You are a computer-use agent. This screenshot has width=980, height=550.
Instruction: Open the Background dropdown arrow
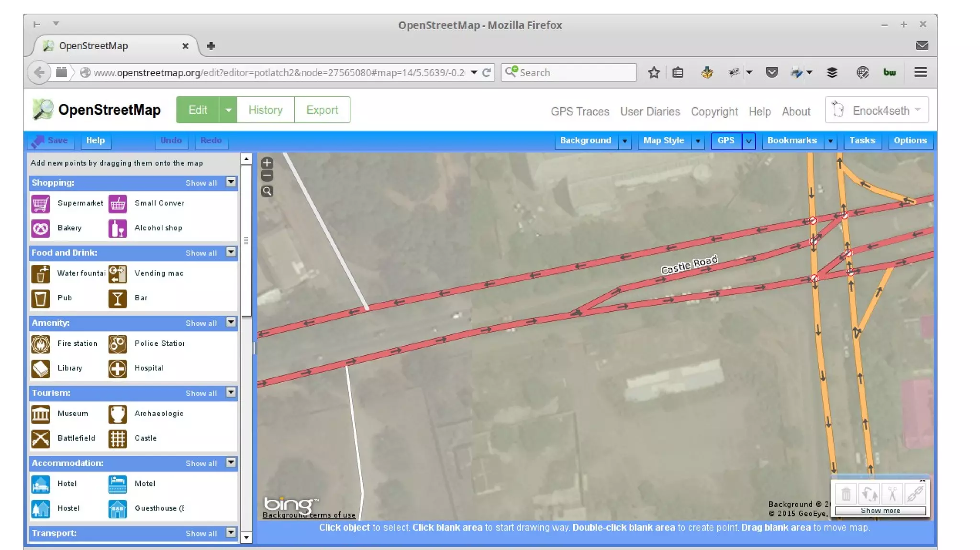point(624,141)
